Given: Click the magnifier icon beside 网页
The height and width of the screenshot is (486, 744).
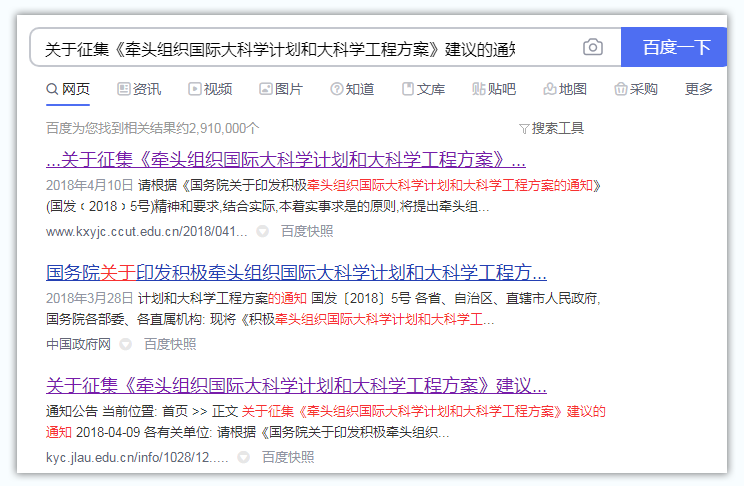Looking at the screenshot, I should click(x=52, y=89).
